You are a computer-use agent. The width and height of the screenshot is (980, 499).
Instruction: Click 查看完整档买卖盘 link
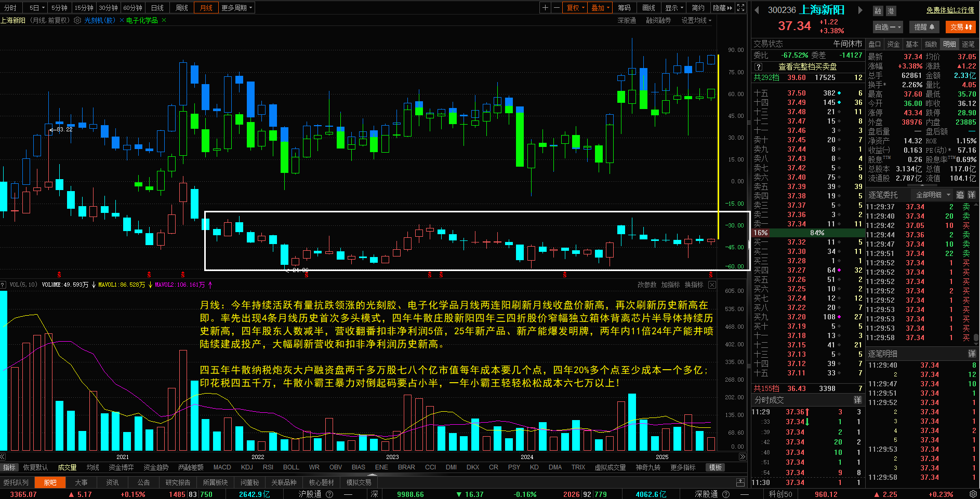click(x=807, y=66)
